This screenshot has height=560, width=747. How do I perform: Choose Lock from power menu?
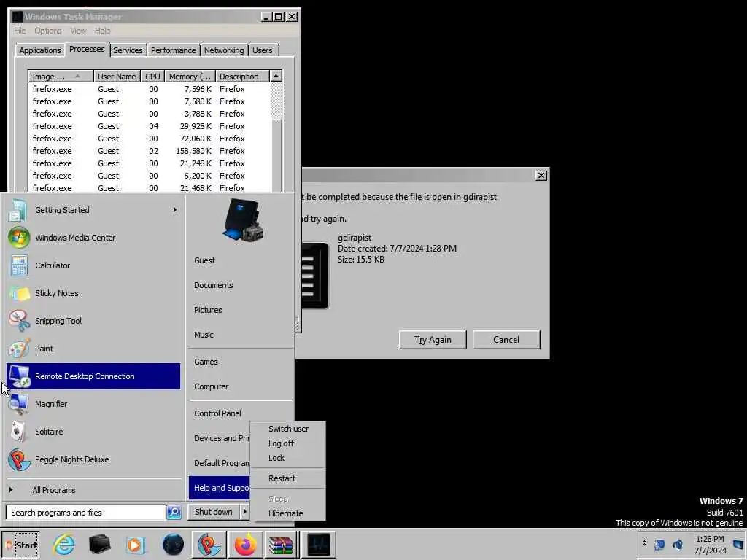tap(287, 458)
